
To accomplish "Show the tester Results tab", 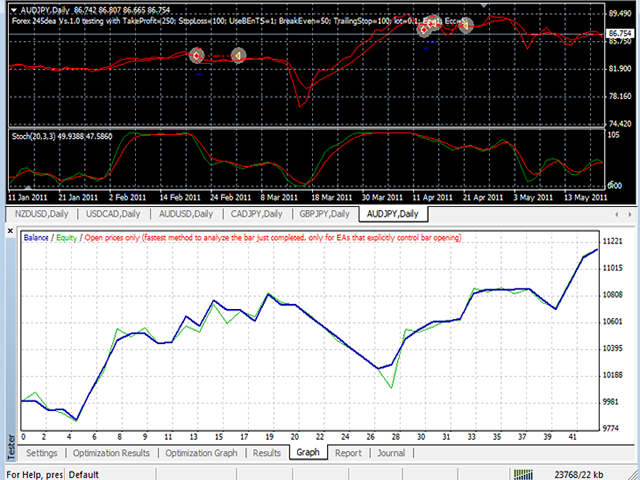I will 267,453.
